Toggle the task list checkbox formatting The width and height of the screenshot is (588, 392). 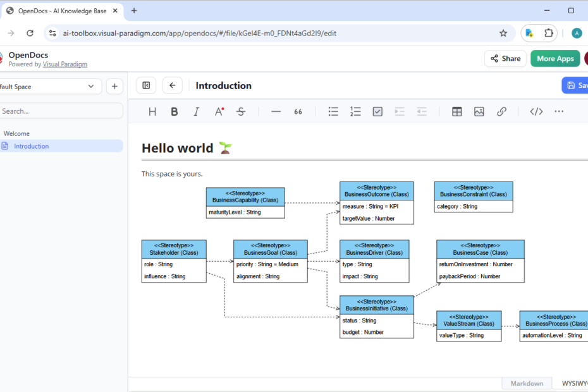click(377, 111)
